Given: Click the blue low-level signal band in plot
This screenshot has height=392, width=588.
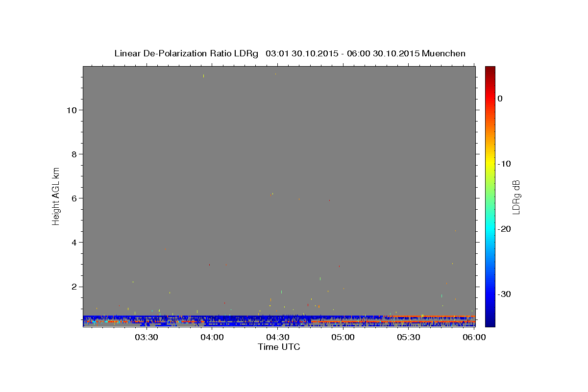Looking at the screenshot, I should (x=279, y=321).
